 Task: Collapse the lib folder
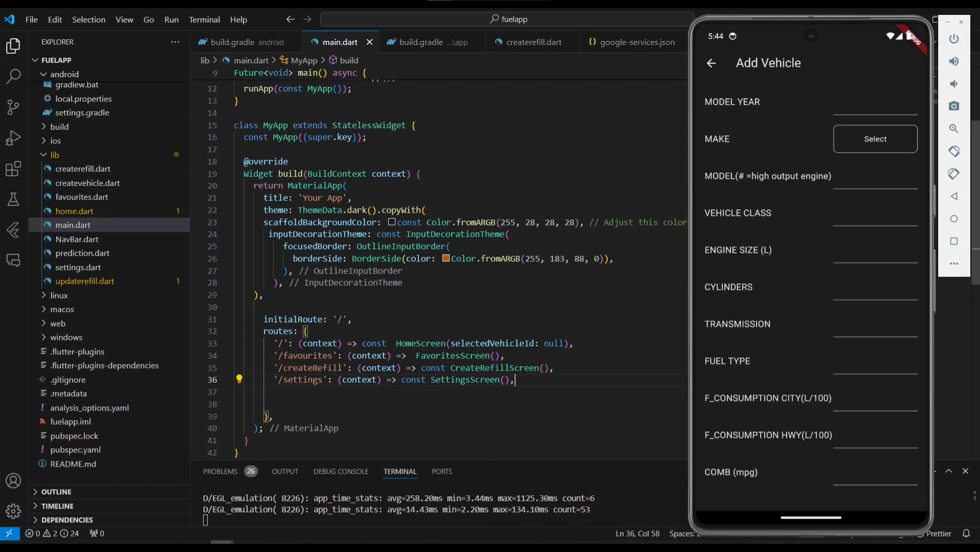(54, 155)
